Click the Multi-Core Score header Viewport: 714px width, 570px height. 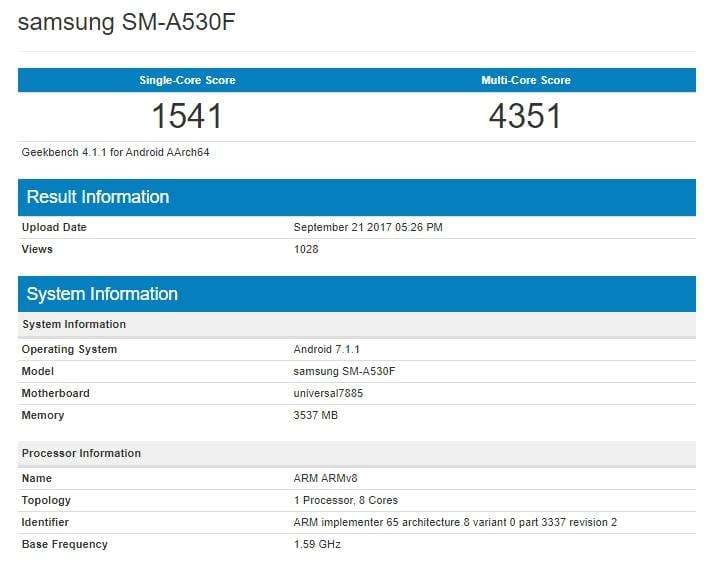pos(526,80)
